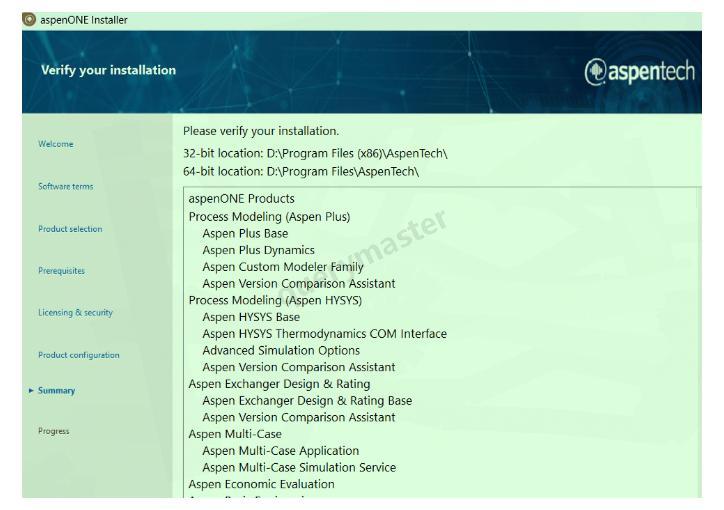Click the 'Please verify your installation.' text

pos(261,131)
